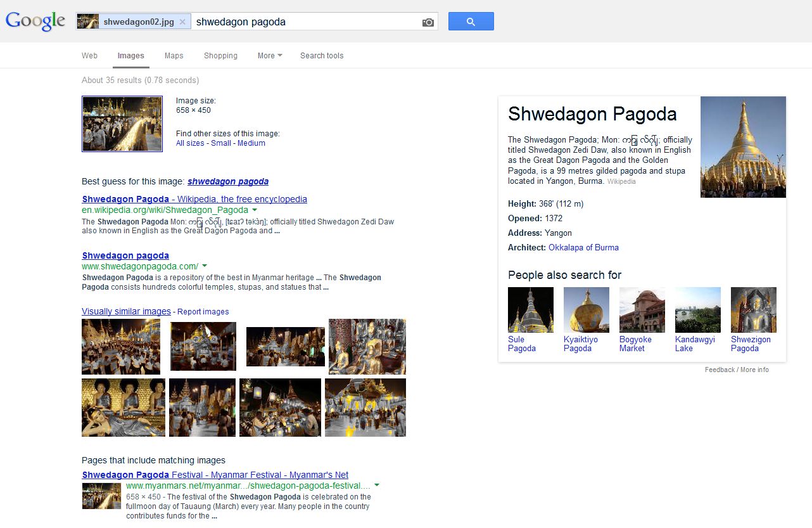Switch to the Maps tab
Viewport: 812px width, 528px height.
[x=174, y=56]
